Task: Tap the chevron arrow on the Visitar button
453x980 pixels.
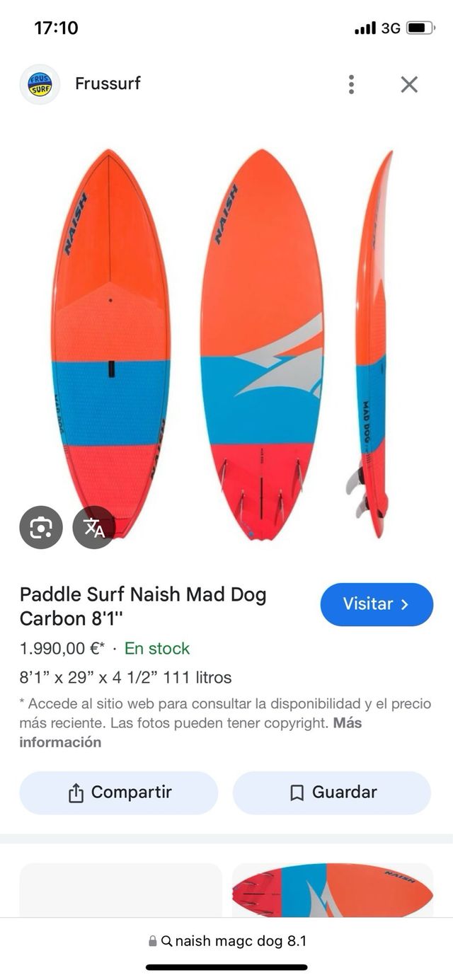Action: 406,604
